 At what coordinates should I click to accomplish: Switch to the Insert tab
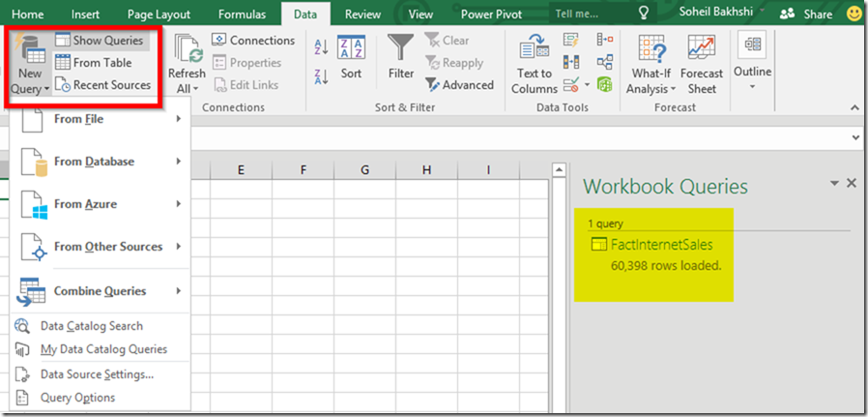click(x=86, y=14)
